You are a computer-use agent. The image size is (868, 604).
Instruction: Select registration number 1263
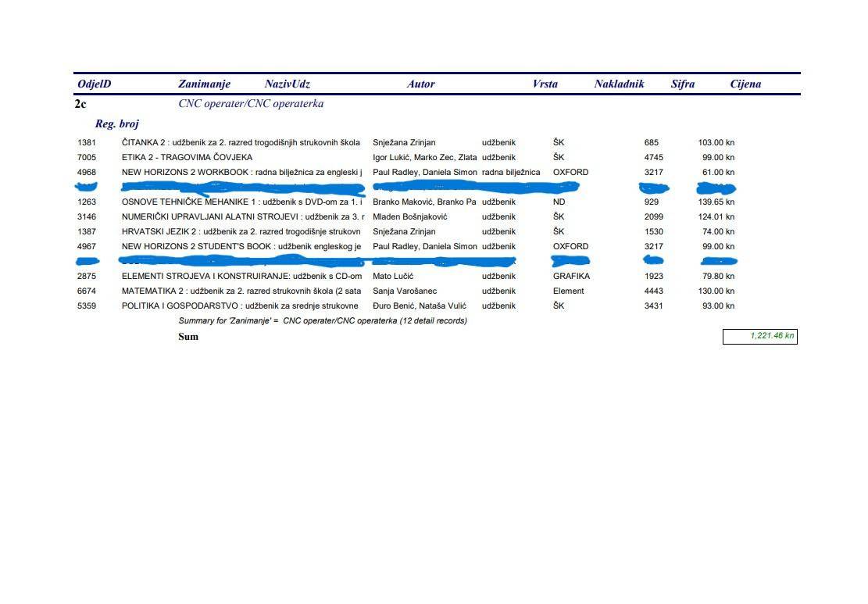click(87, 202)
